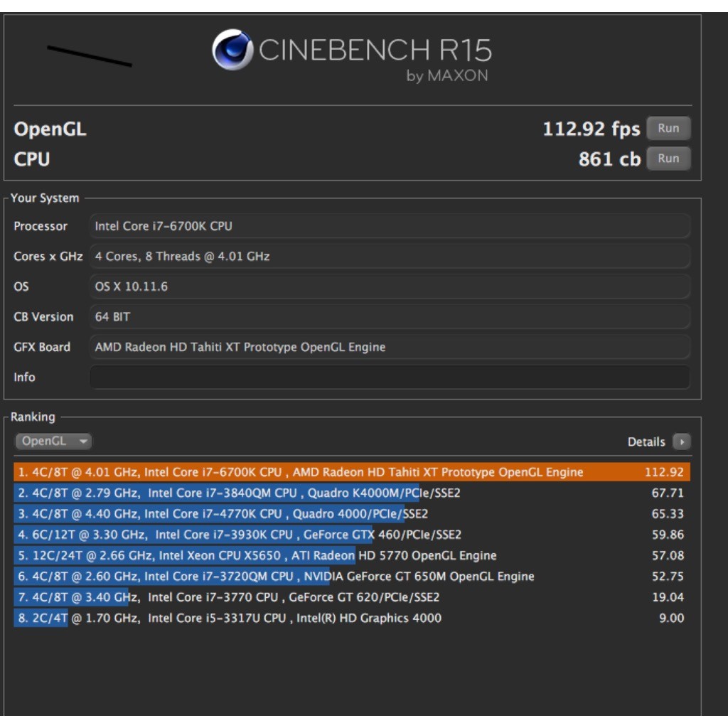Click the OS field OS X 10.11.6

coord(390,287)
